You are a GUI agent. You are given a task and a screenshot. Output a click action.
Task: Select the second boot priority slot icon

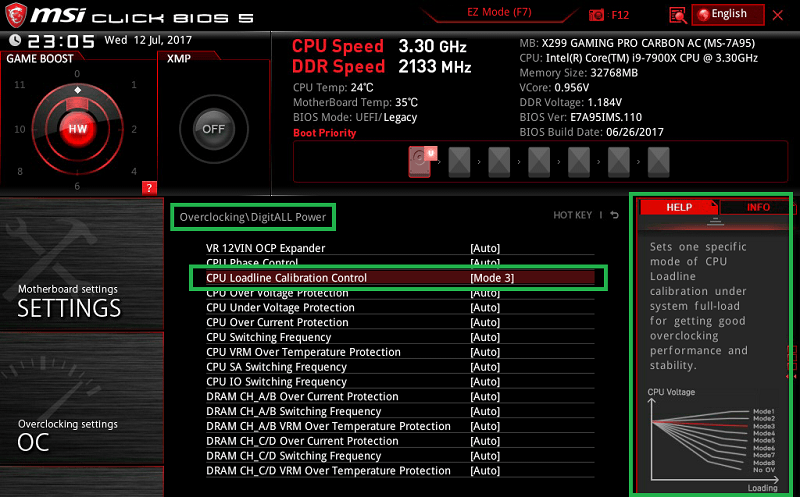tap(459, 162)
